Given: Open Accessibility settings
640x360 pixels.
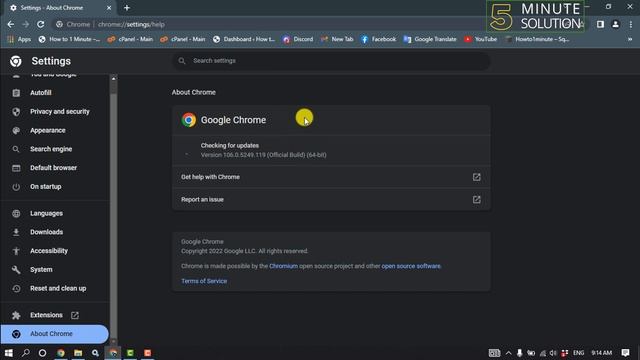Looking at the screenshot, I should tap(49, 251).
